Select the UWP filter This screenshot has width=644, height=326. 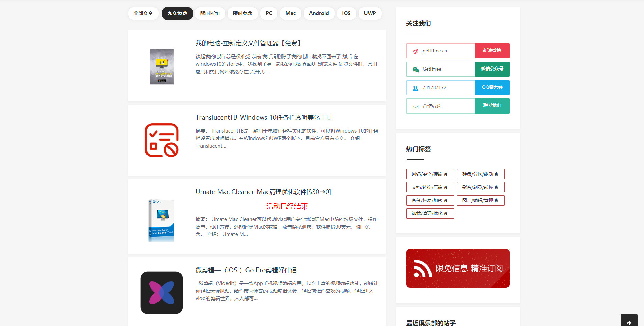pos(370,13)
